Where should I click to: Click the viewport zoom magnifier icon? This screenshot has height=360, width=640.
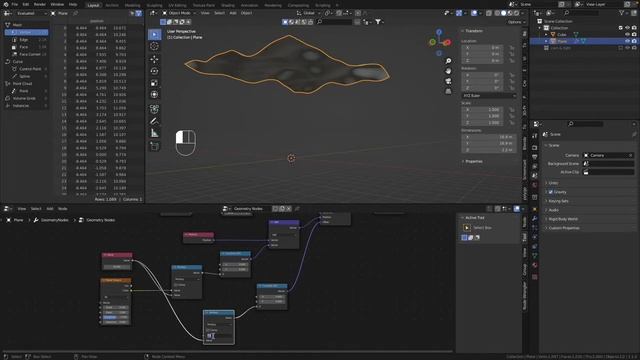(448, 61)
